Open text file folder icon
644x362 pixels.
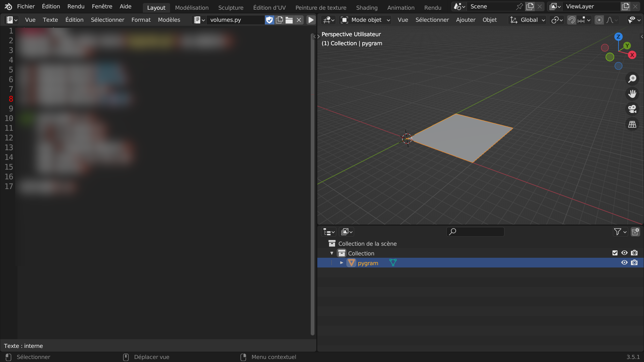tap(289, 20)
